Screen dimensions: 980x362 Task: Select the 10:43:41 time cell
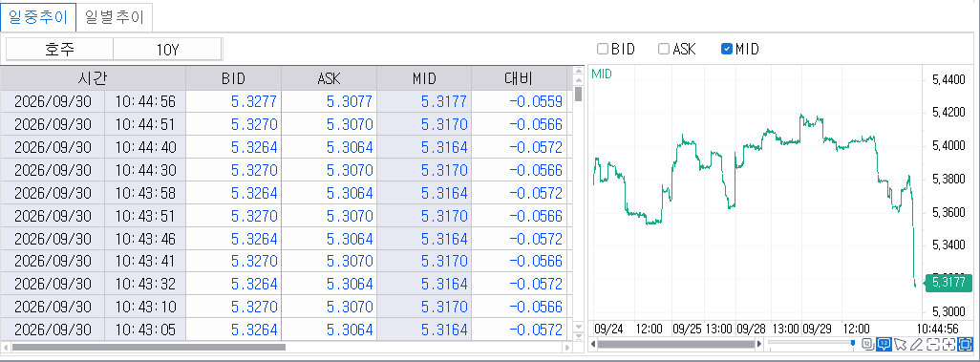(x=145, y=261)
